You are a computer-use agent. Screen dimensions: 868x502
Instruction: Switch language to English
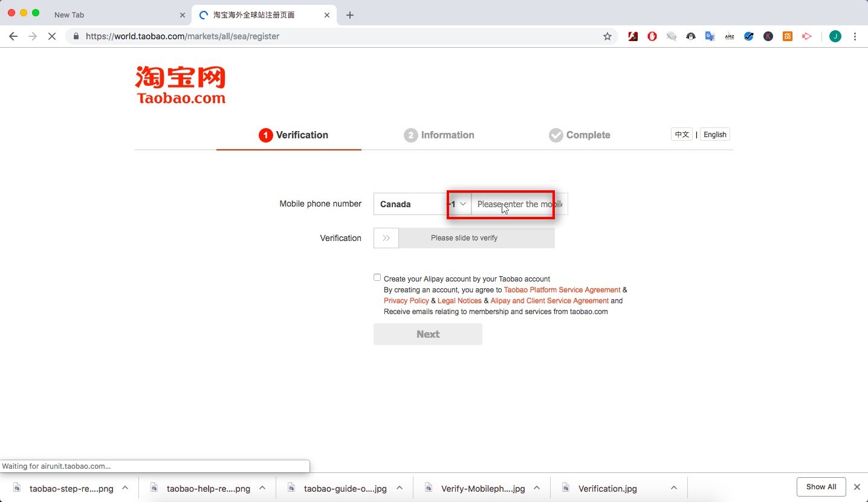tap(715, 135)
